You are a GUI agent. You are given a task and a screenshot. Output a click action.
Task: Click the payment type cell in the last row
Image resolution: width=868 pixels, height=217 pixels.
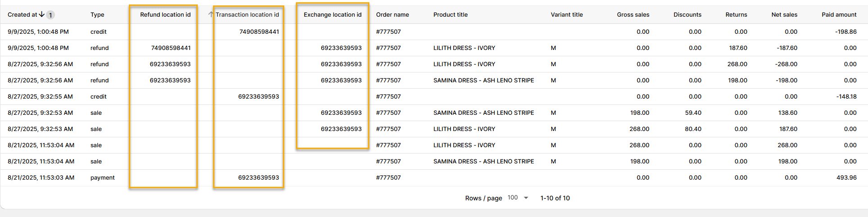pyautogui.click(x=102, y=177)
